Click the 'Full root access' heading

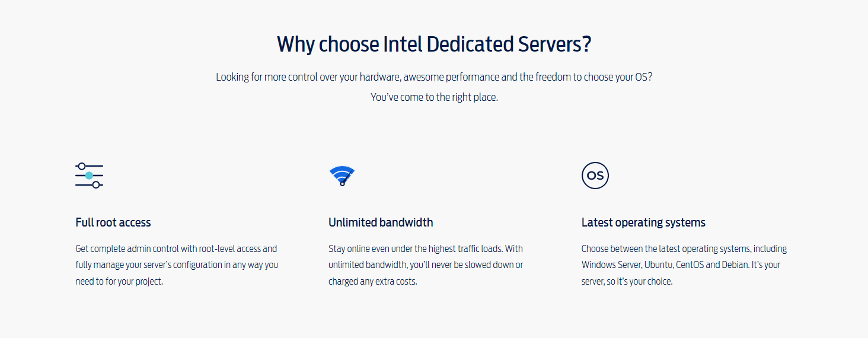[x=113, y=223]
